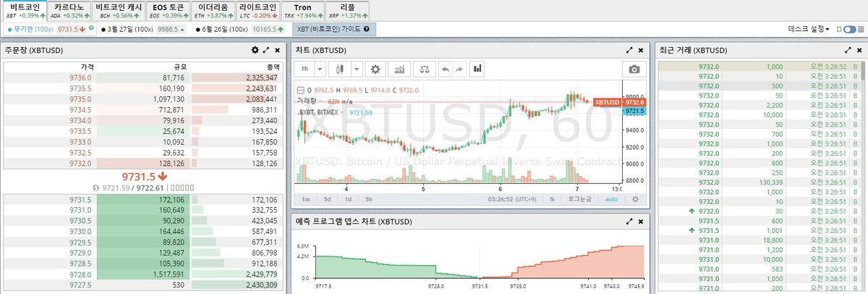Open chart indicators icon
Image resolution: width=868 pixels, height=294 pixels.
pos(399,69)
